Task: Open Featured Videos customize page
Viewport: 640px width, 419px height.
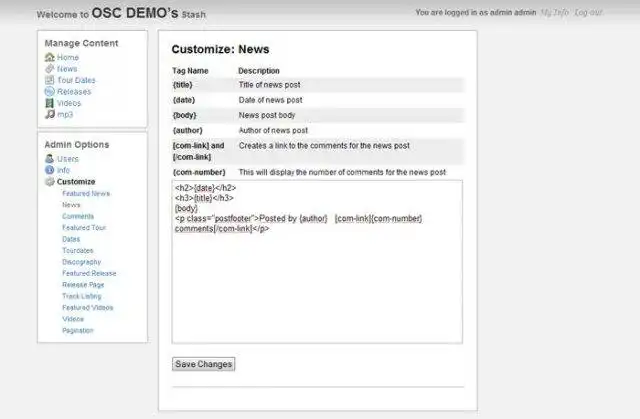Action: [x=88, y=308]
